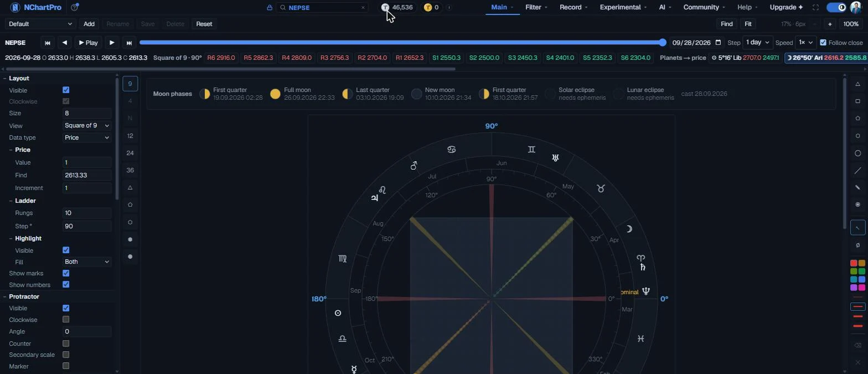Select the pentagon shape tool in right toolbar
The height and width of the screenshot is (374, 868).
pyautogui.click(x=857, y=119)
